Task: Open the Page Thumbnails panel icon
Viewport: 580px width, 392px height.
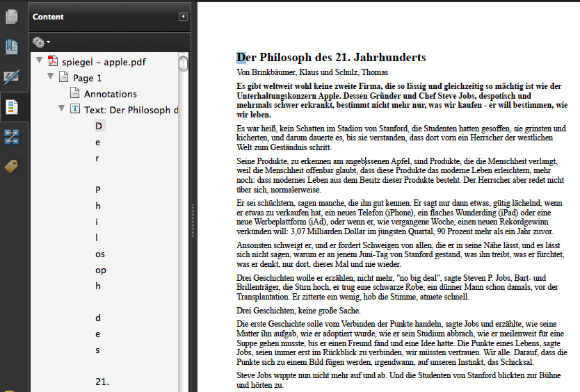Action: 12,17
